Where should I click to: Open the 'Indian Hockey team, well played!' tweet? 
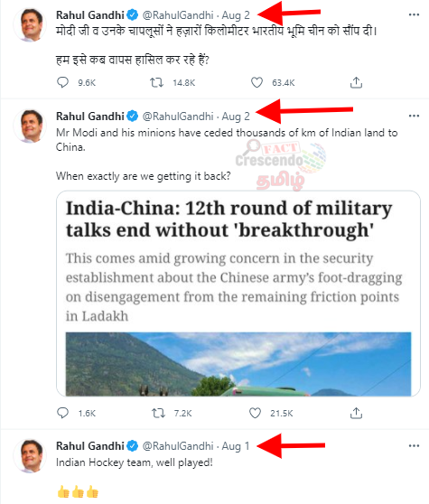[x=135, y=462]
